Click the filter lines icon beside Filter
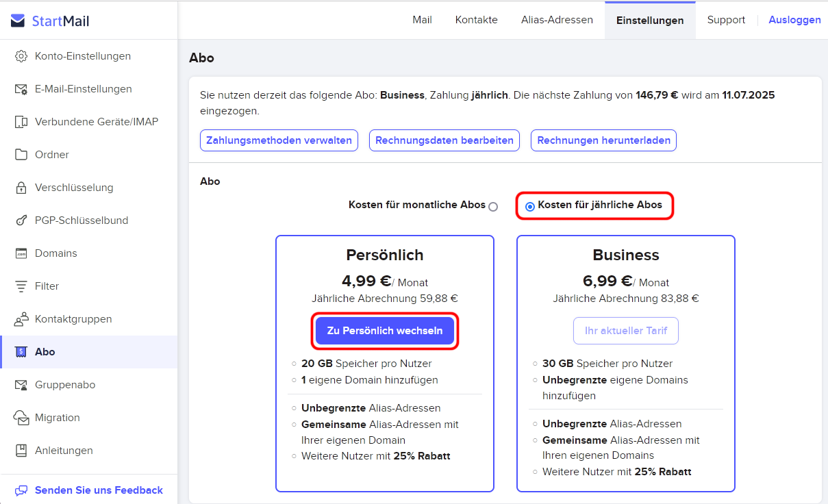The width and height of the screenshot is (828, 504). (21, 286)
